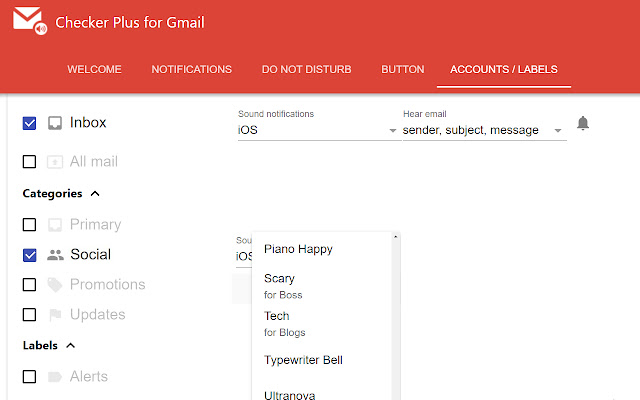Open the Hear email dropdown
This screenshot has width=640, height=400.
pos(483,130)
